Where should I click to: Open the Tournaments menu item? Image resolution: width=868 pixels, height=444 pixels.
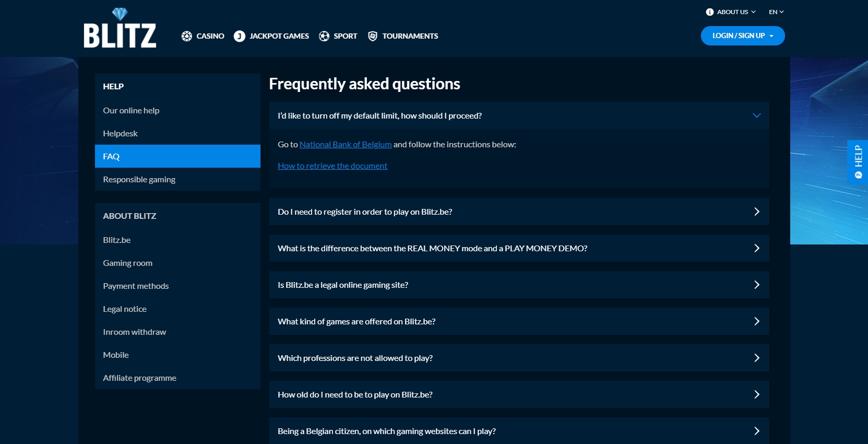[x=403, y=36]
